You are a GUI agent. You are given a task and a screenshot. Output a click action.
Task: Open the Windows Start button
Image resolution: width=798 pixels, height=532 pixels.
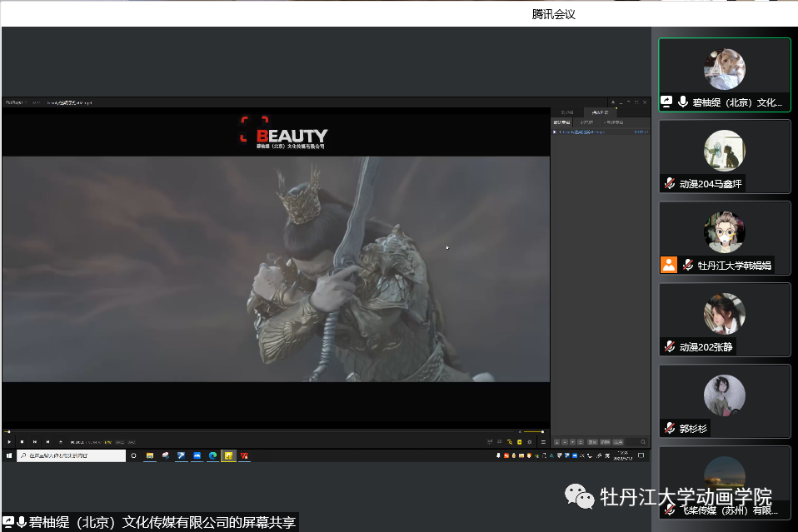point(8,455)
